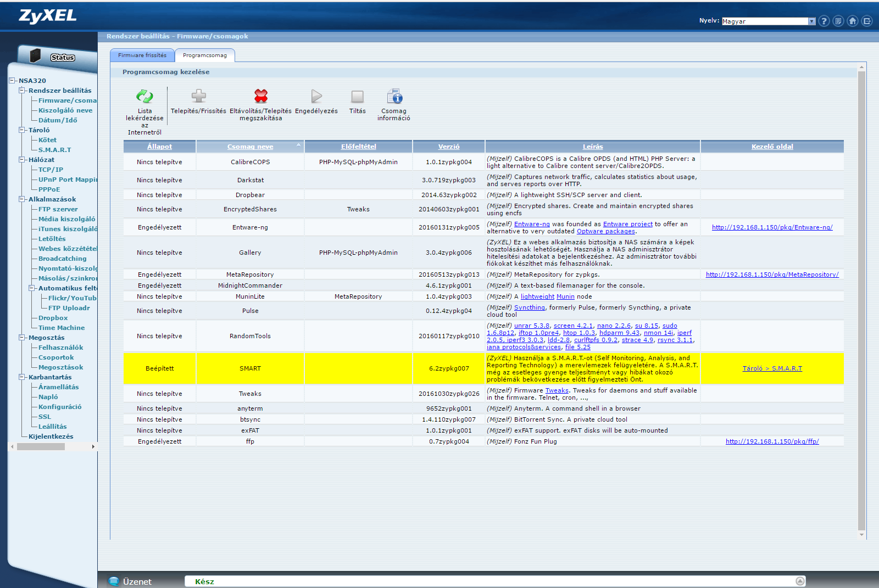
Task: Click the ZyXEL logo
Action: [x=48, y=16]
